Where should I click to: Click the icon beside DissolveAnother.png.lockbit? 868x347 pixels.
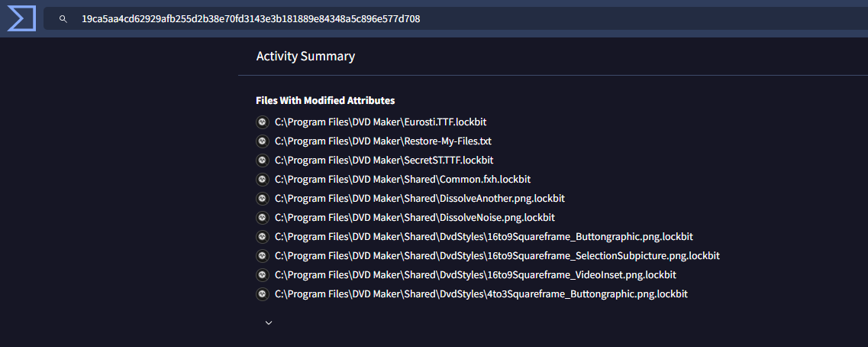click(263, 199)
